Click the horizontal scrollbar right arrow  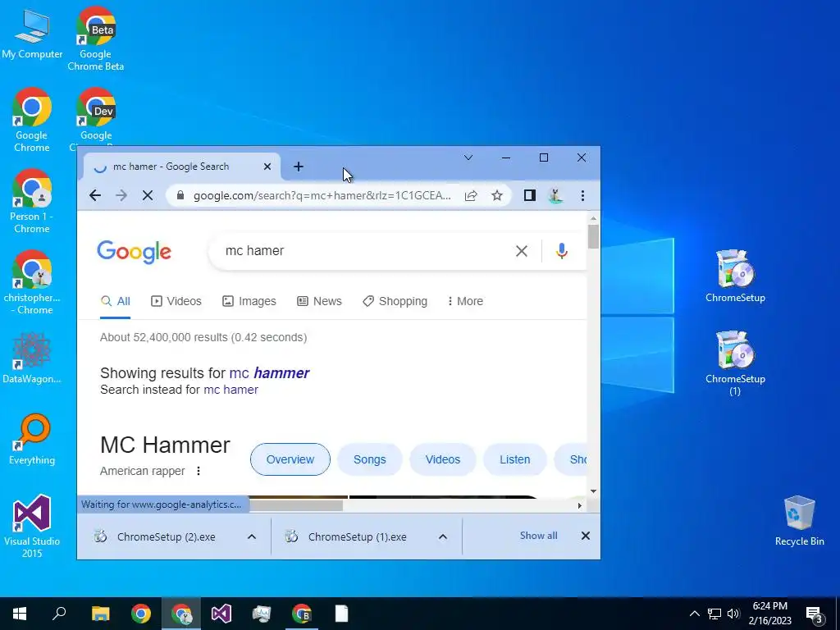pos(580,505)
